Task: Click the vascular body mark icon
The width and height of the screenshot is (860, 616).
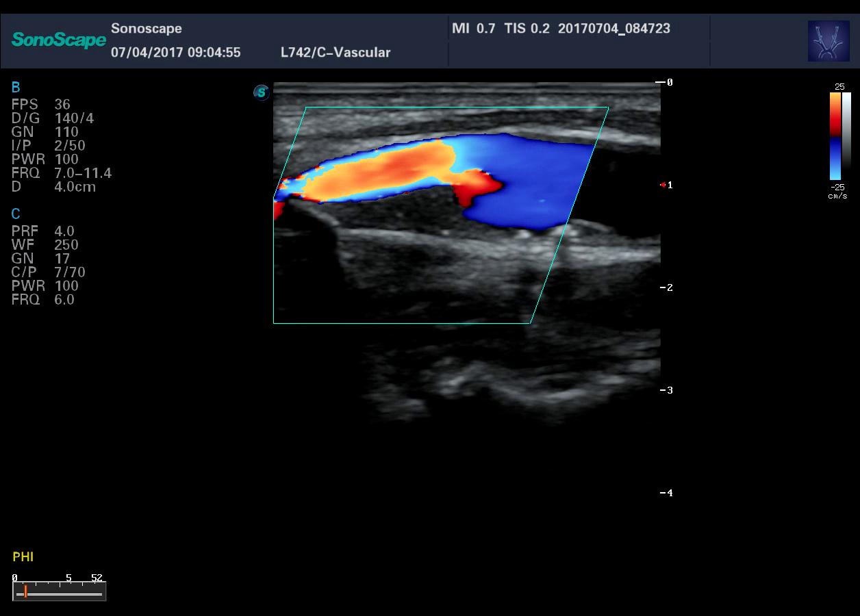Action: tap(829, 41)
